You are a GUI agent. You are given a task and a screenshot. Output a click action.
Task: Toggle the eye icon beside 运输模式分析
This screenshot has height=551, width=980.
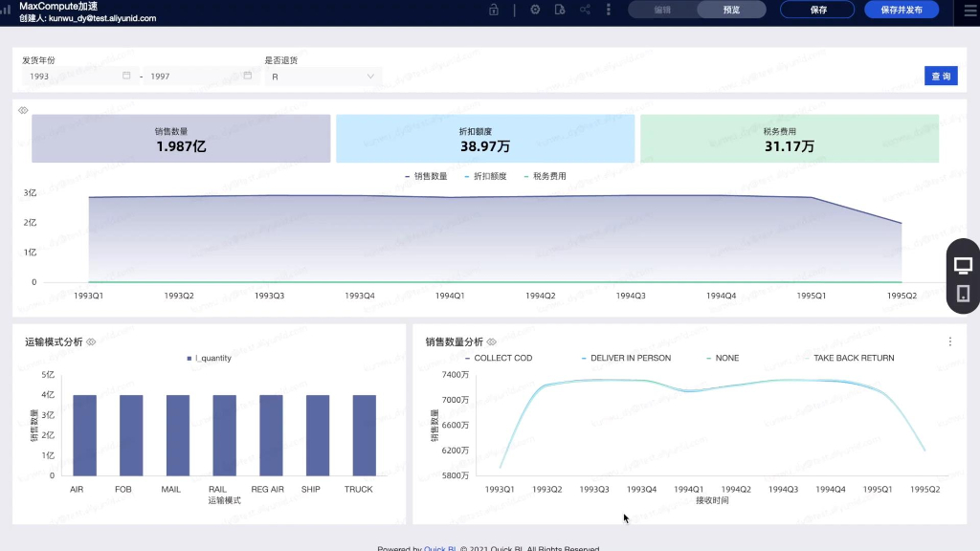[91, 342]
